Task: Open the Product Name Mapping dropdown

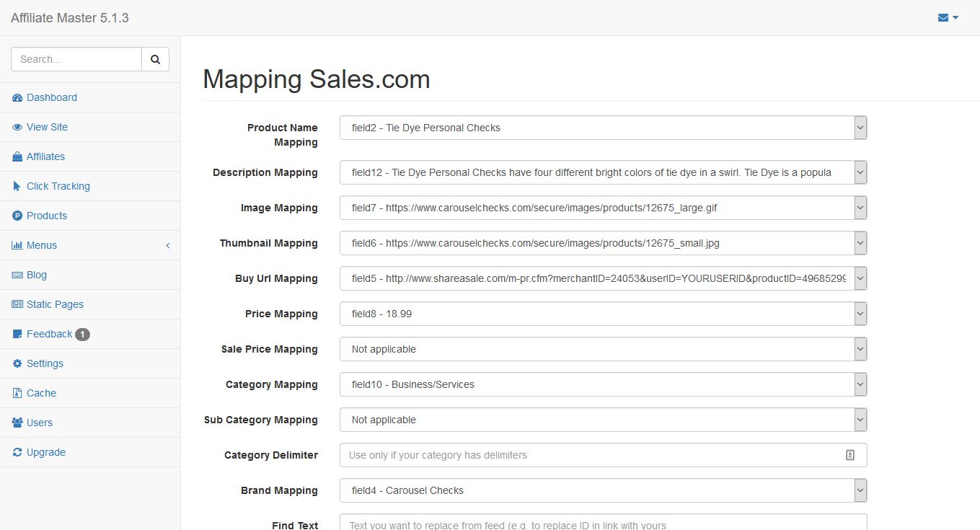Action: click(x=604, y=128)
